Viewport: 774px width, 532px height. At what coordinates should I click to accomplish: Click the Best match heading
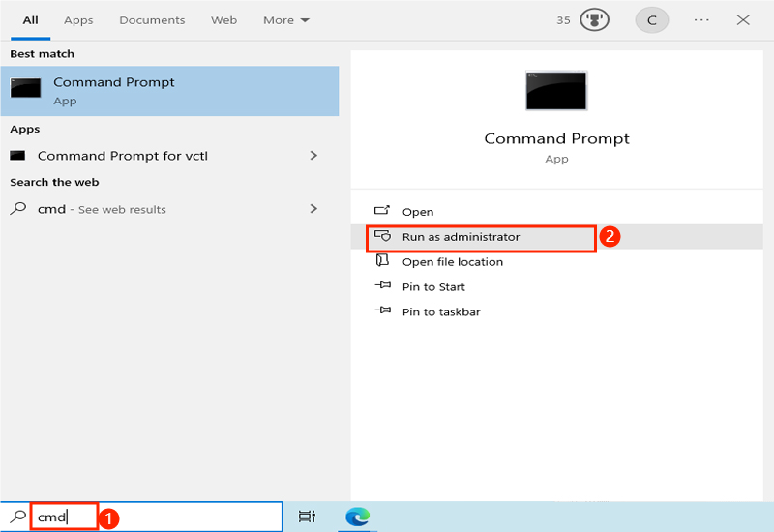click(42, 54)
